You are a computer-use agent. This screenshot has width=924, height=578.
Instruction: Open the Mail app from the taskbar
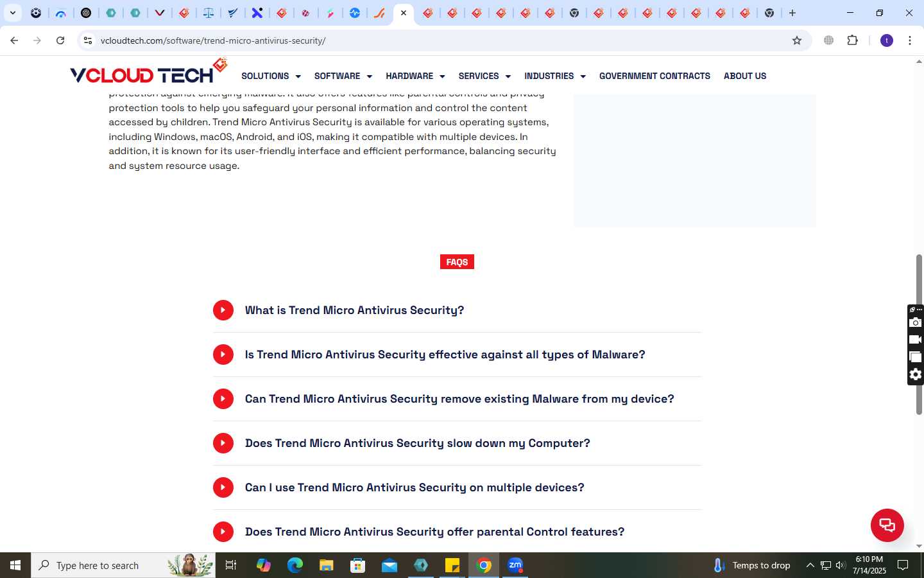coord(389,565)
